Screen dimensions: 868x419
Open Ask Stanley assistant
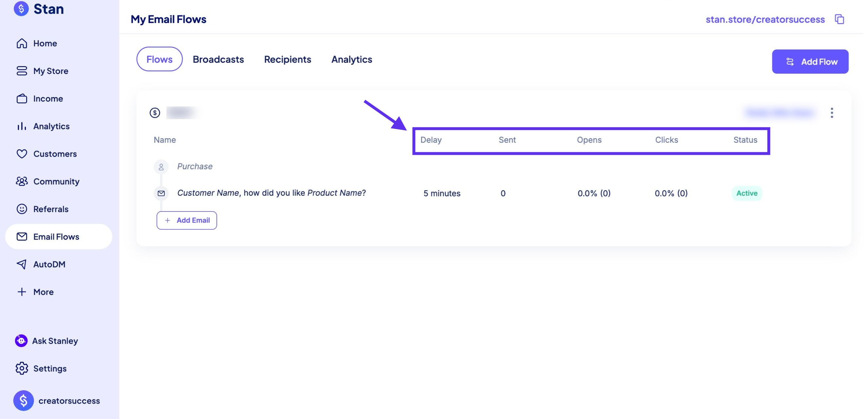point(55,341)
